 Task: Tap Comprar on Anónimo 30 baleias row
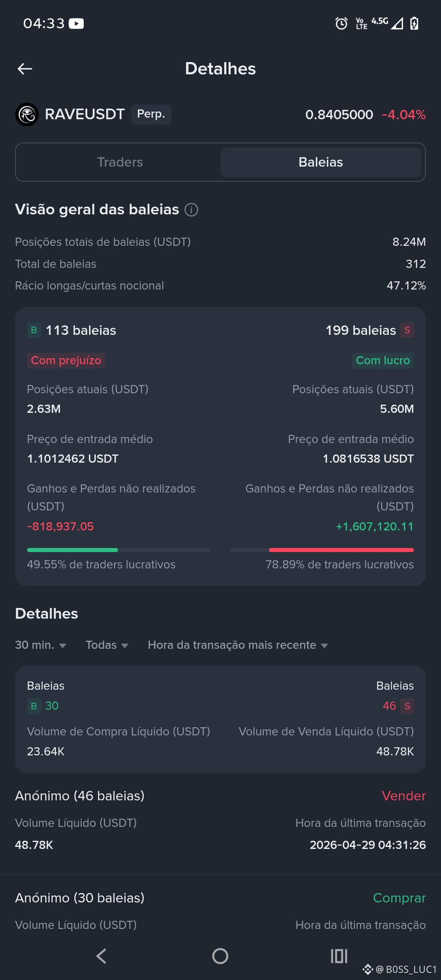point(399,898)
